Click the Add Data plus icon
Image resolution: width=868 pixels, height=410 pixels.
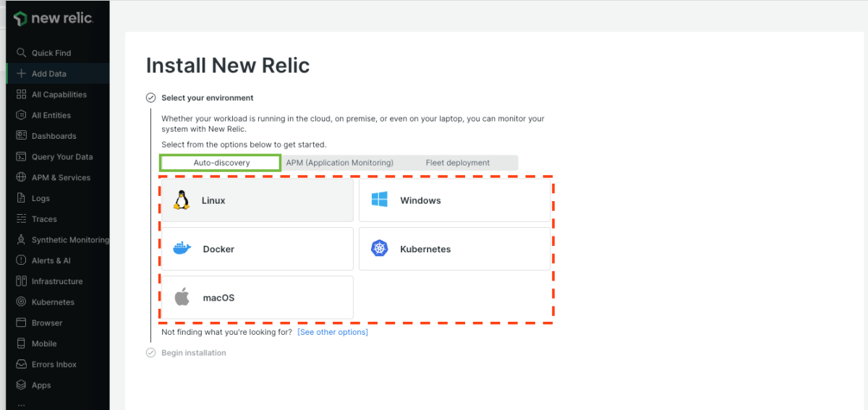21,74
